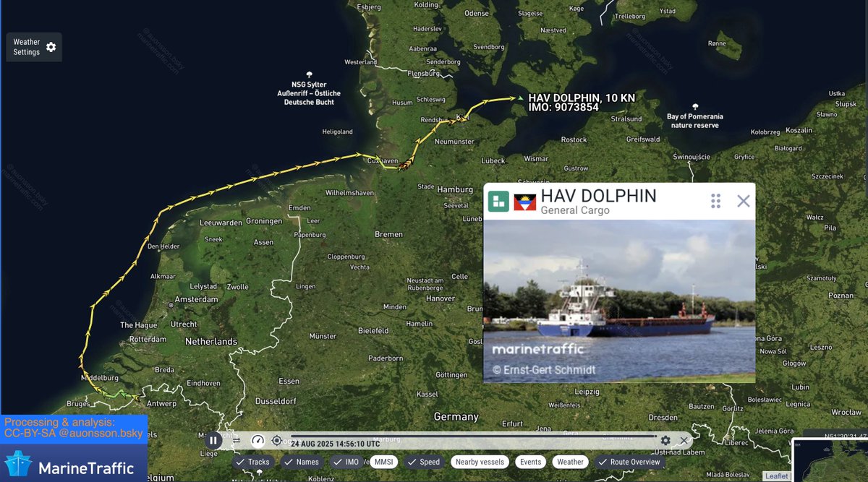
Task: Toggle the Tracks option off
Action: 253,462
